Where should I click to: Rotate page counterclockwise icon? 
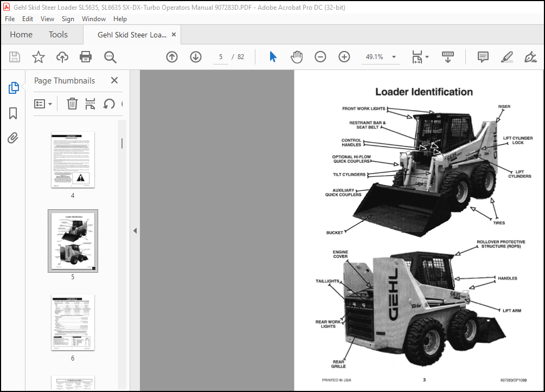click(109, 104)
